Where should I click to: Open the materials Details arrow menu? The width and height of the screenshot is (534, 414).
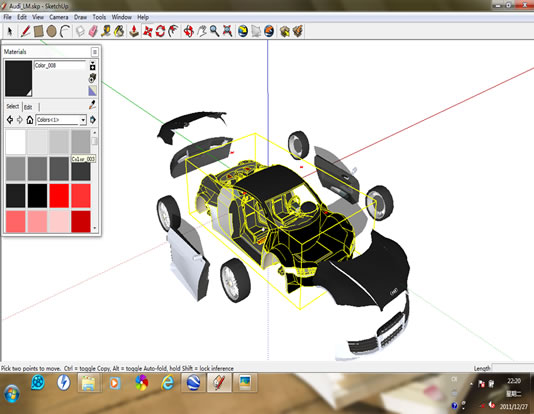click(x=93, y=120)
